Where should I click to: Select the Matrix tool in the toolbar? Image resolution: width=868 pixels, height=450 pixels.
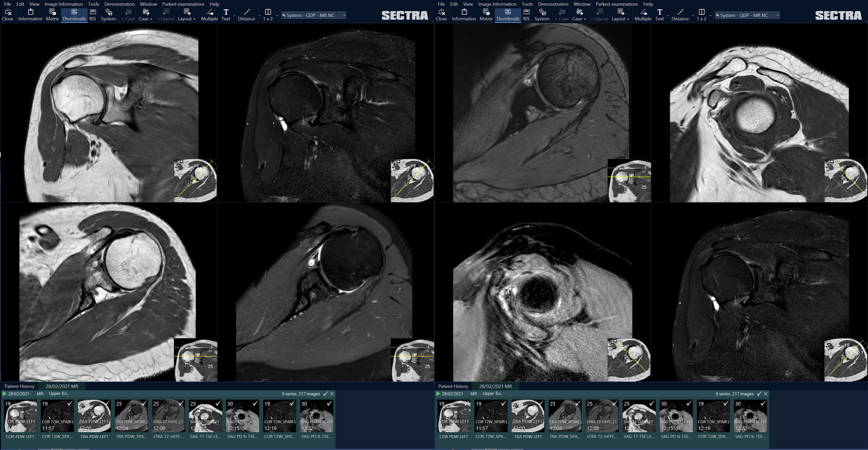(x=52, y=14)
